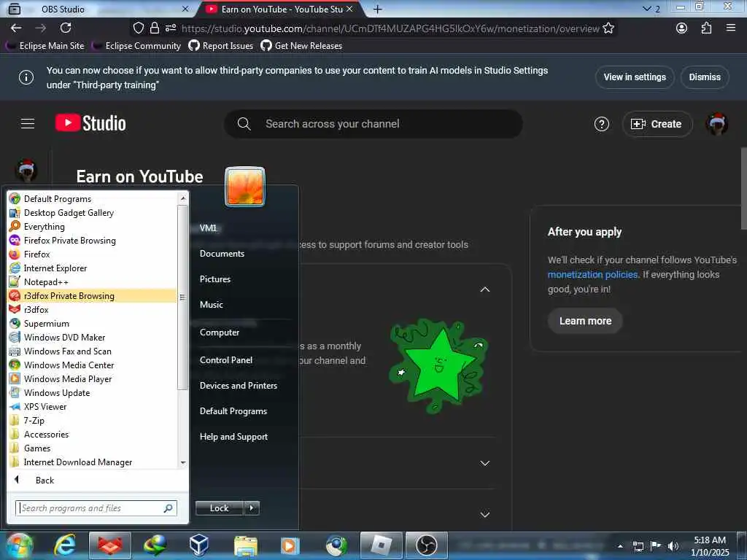This screenshot has height=560, width=747.
Task: Launch r3dfox Private Browsing
Action: click(x=93, y=296)
